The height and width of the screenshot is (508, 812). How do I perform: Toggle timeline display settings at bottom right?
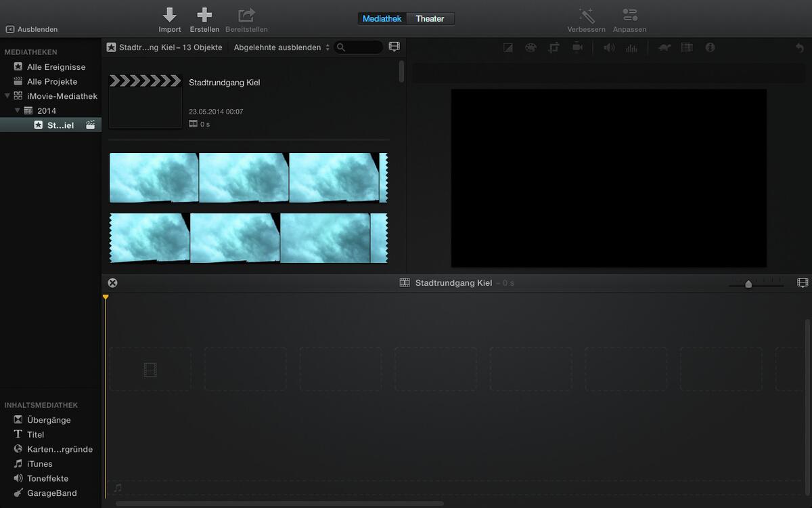tap(801, 282)
